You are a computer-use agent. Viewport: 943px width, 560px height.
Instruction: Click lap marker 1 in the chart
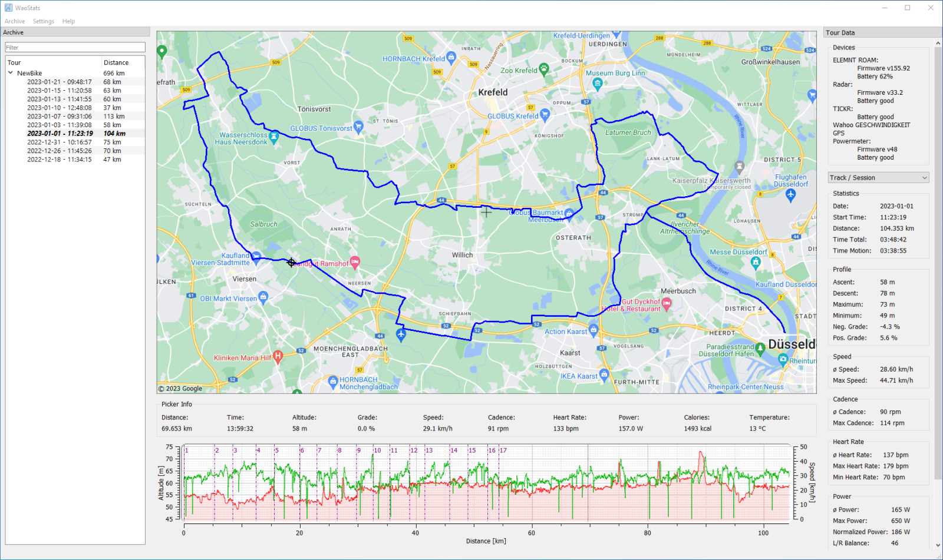coord(186,450)
